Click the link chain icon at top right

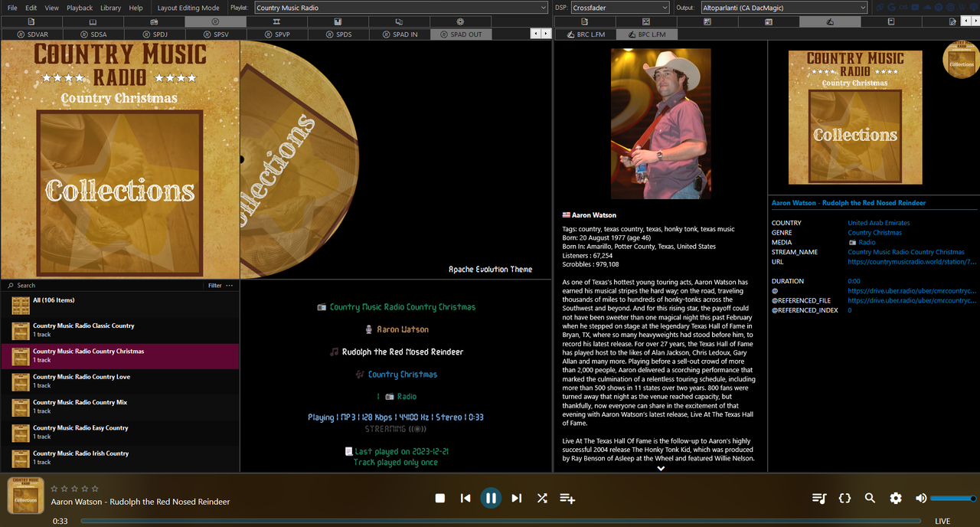880,7
